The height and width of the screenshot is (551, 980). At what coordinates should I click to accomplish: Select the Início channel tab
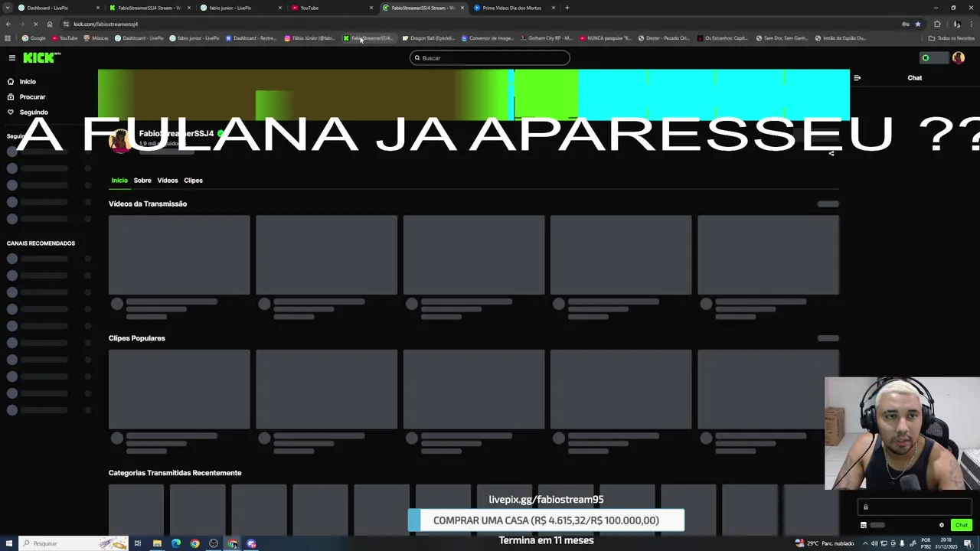coord(119,181)
